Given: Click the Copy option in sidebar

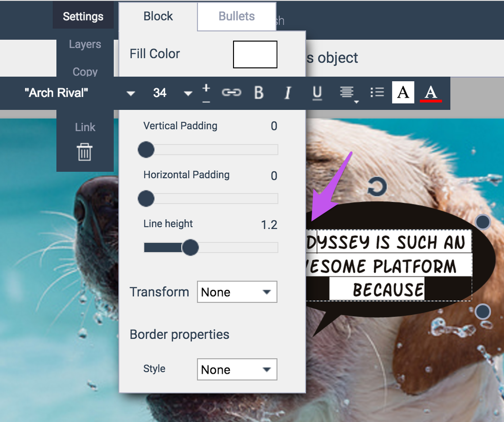Looking at the screenshot, I should pyautogui.click(x=85, y=71).
